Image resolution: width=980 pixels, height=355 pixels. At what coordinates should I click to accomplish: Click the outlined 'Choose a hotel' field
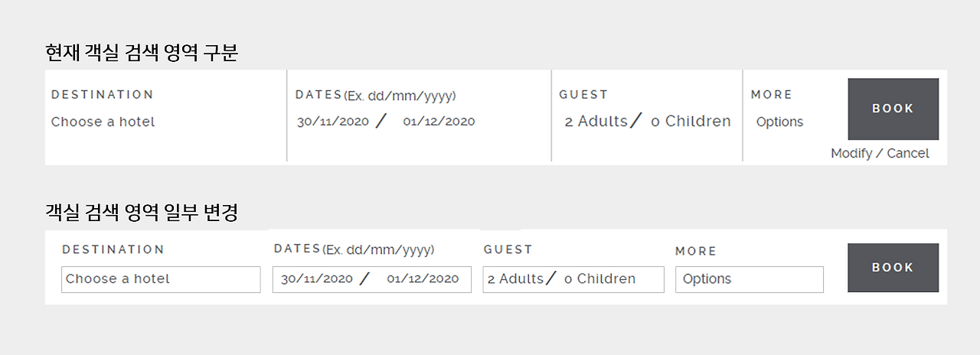(x=161, y=279)
